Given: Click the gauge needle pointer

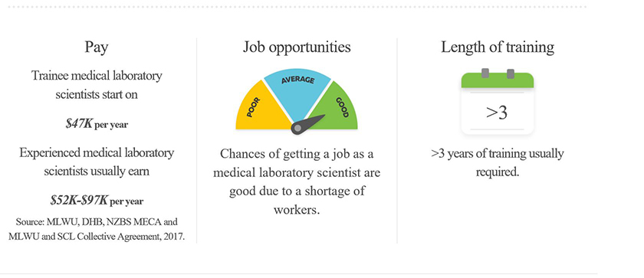Looking at the screenshot, I should [308, 124].
